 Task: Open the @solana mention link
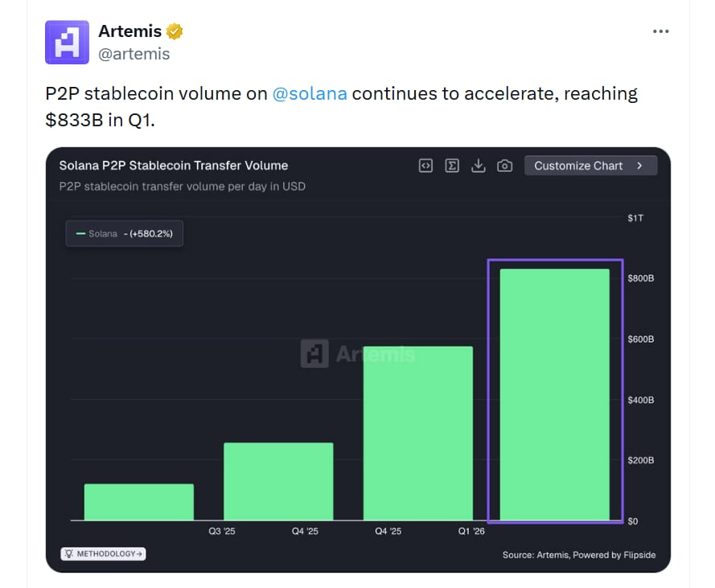tap(310, 93)
